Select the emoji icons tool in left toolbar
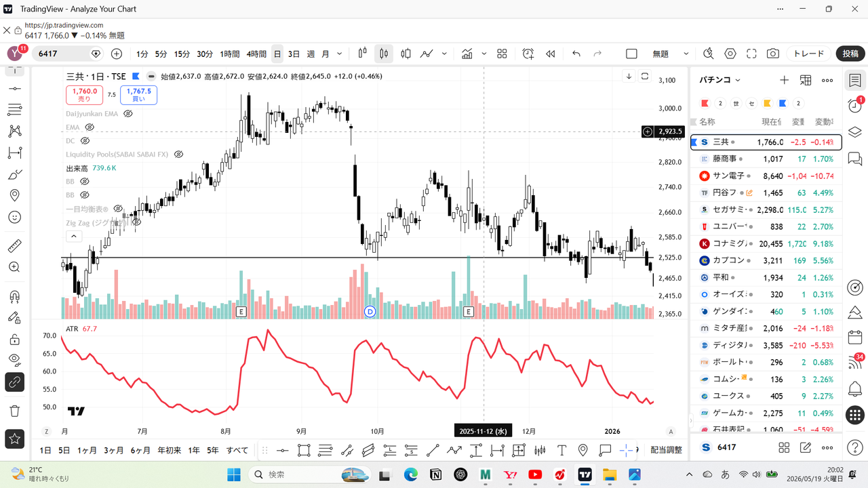The height and width of the screenshot is (488, 868). 14,218
